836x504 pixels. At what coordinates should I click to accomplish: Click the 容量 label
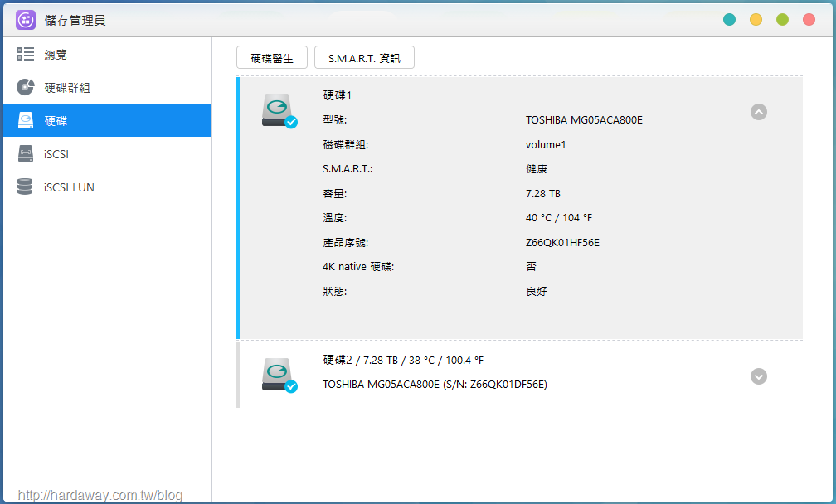point(334,193)
